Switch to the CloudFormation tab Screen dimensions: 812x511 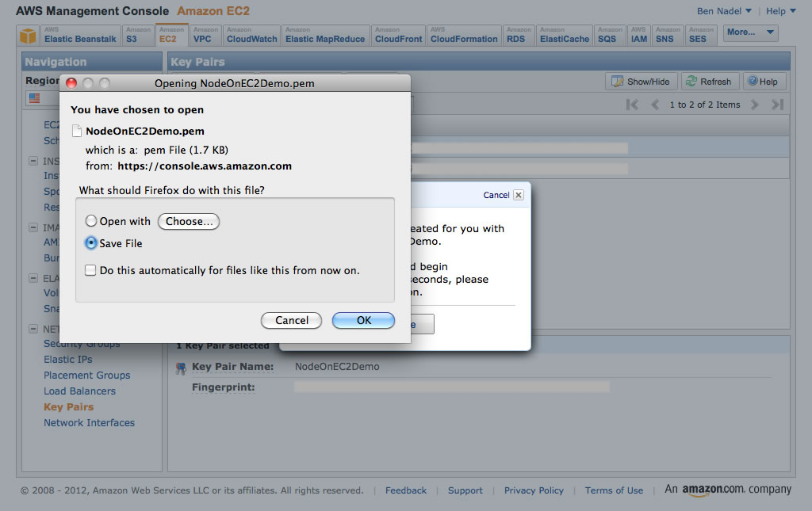(464, 36)
